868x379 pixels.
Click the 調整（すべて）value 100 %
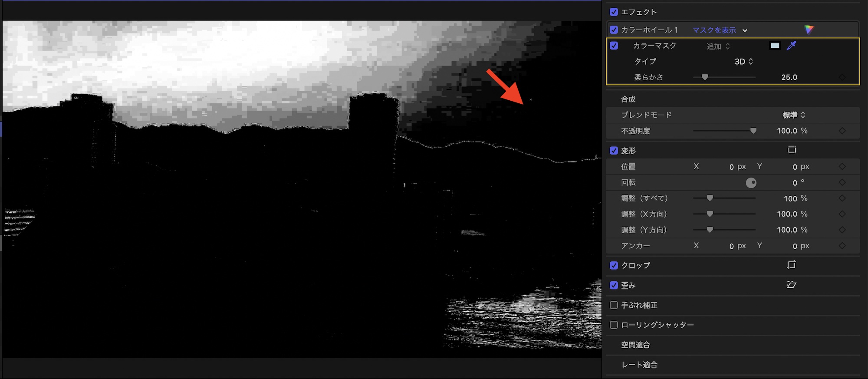click(796, 198)
